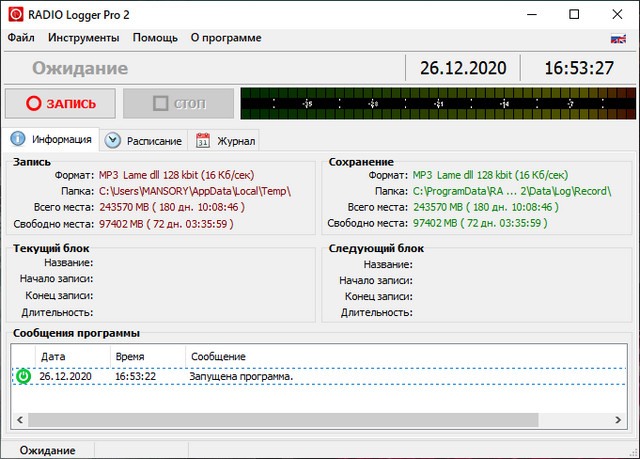The width and height of the screenshot is (640, 459).
Task: Click the language flag icon
Action: [618, 38]
